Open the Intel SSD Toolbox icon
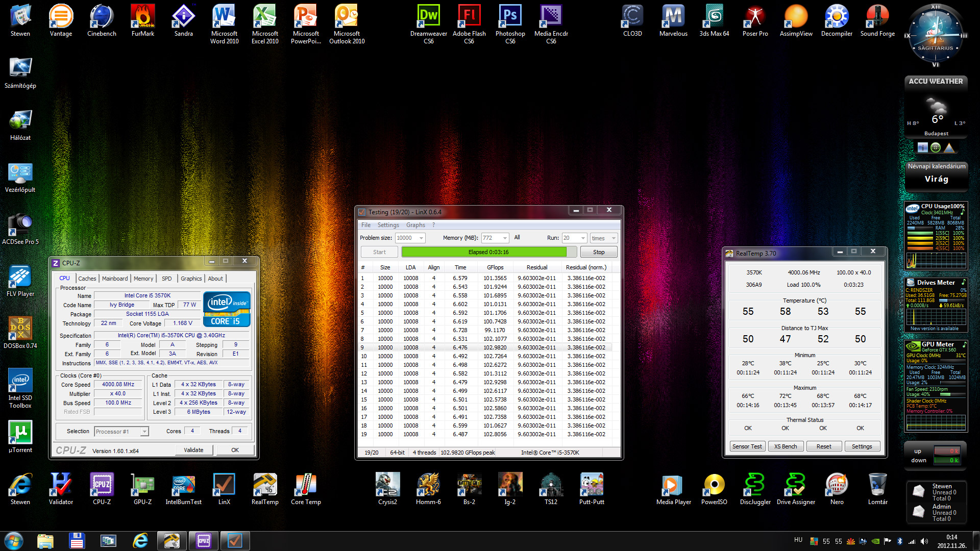The height and width of the screenshot is (551, 980). coord(20,381)
